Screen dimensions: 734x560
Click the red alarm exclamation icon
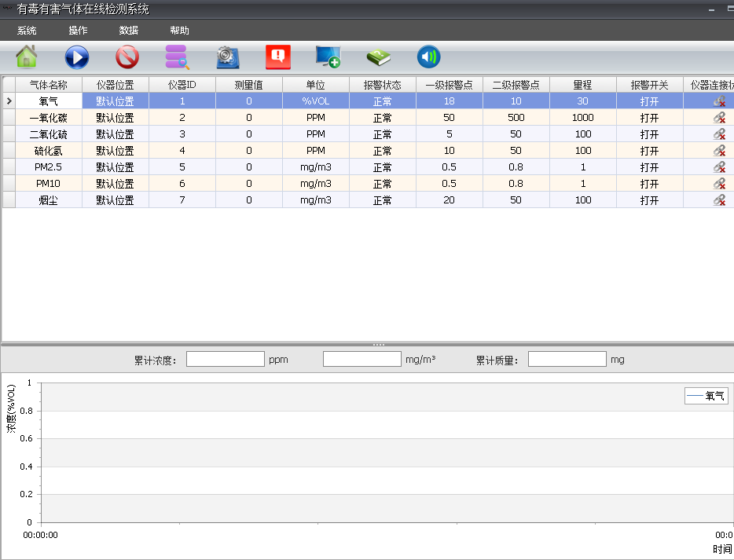tap(277, 57)
